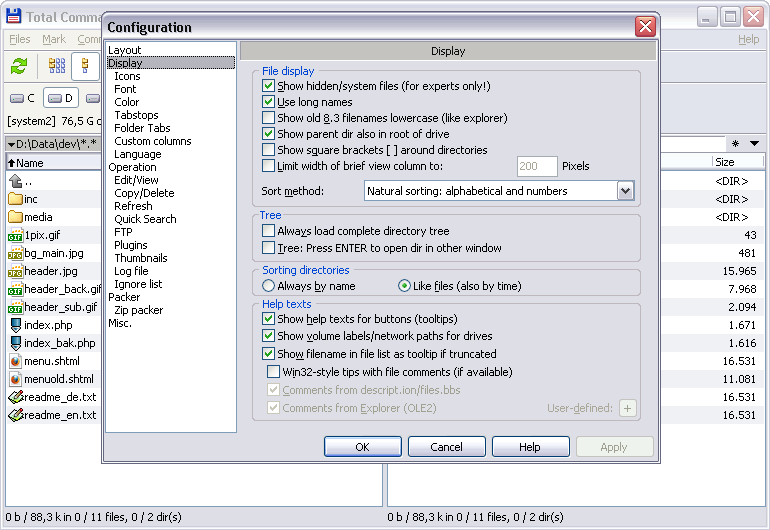This screenshot has width=770, height=530.
Task: Check Tree: Press ENTER to open dir option
Action: [268, 248]
